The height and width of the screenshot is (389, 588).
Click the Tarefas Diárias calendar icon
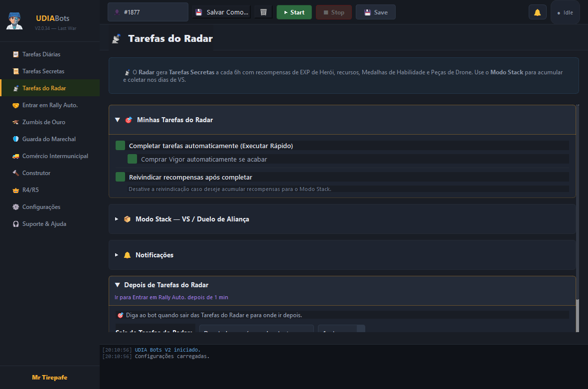click(16, 54)
